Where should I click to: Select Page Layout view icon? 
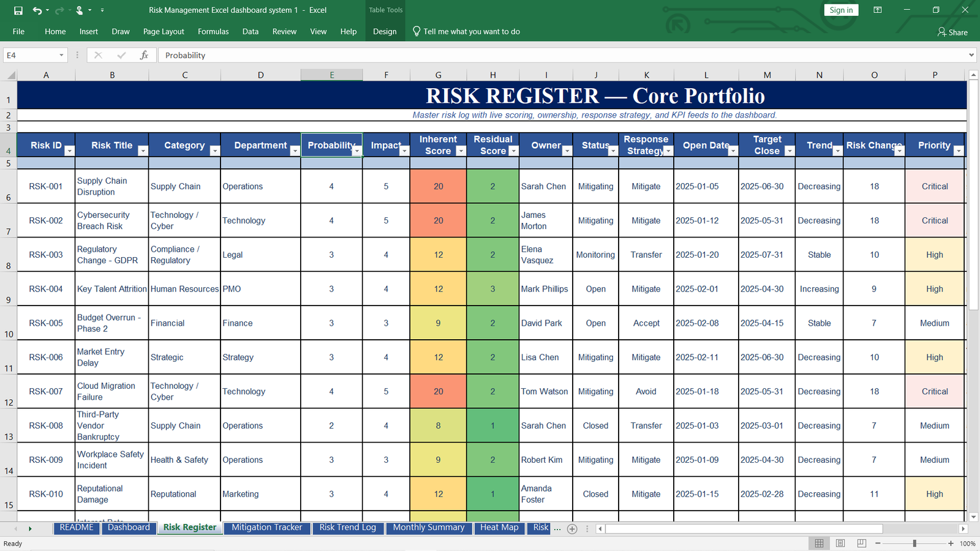point(840,543)
